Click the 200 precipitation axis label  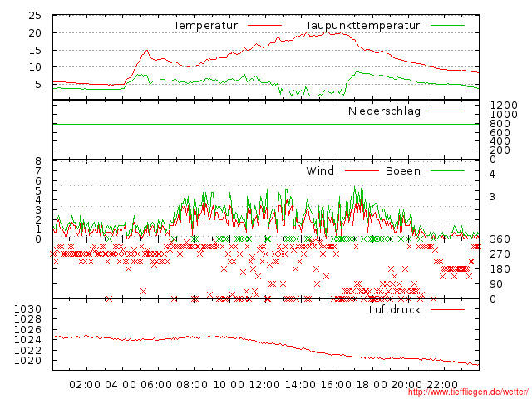(500, 150)
